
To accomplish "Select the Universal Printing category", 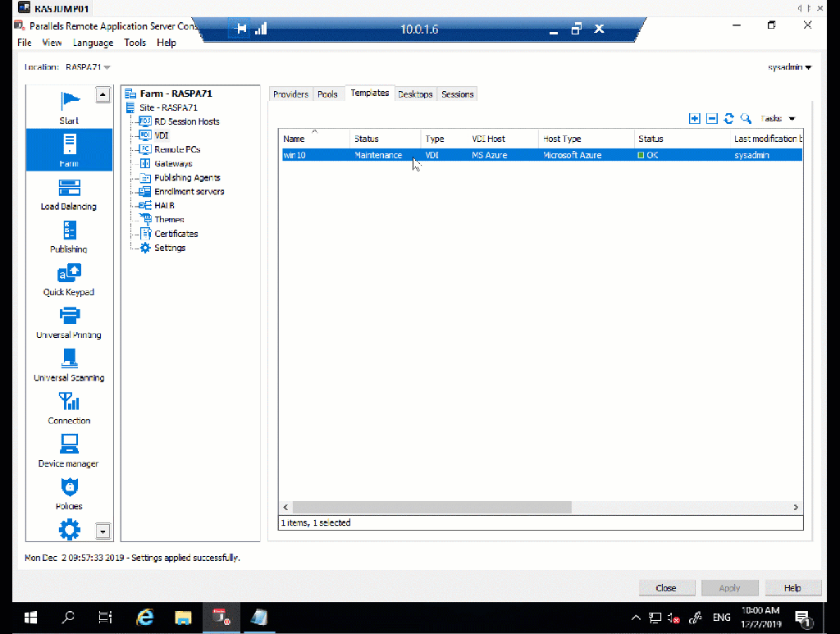I will [69, 323].
